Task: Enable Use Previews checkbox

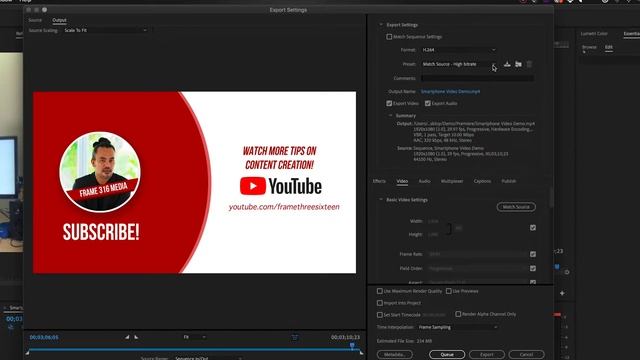Action: click(x=449, y=291)
